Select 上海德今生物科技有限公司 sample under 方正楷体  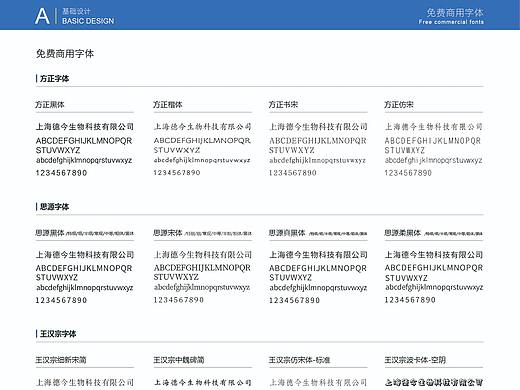[x=202, y=127]
